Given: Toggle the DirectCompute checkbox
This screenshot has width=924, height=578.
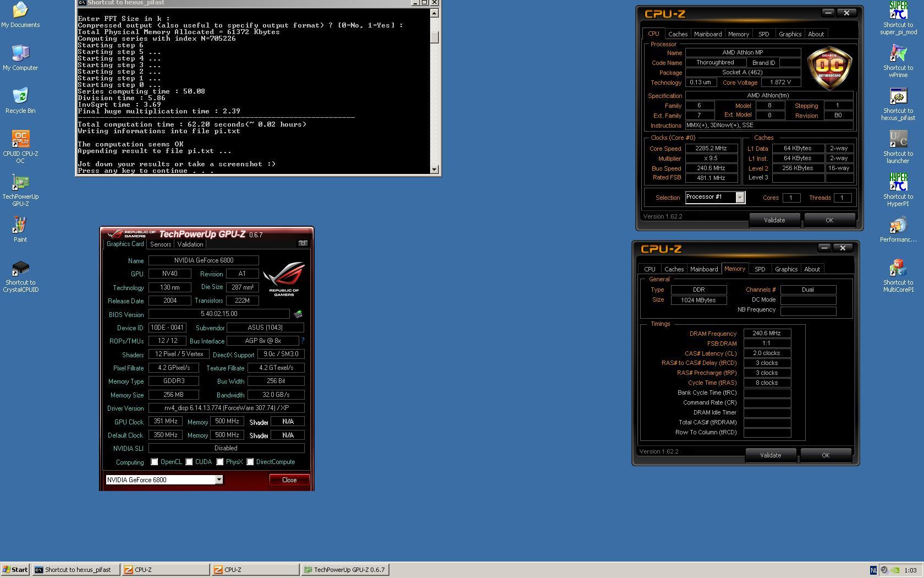Looking at the screenshot, I should (x=250, y=462).
